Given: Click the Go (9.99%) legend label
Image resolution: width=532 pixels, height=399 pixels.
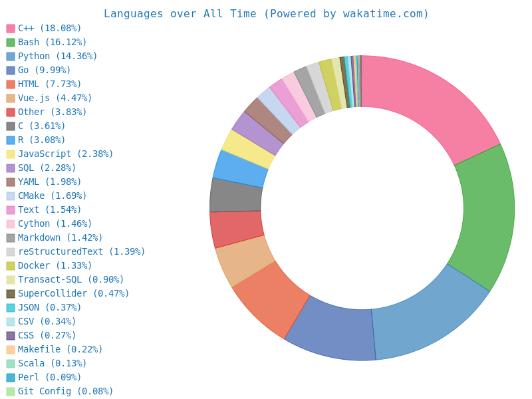Looking at the screenshot, I should pyautogui.click(x=44, y=70).
